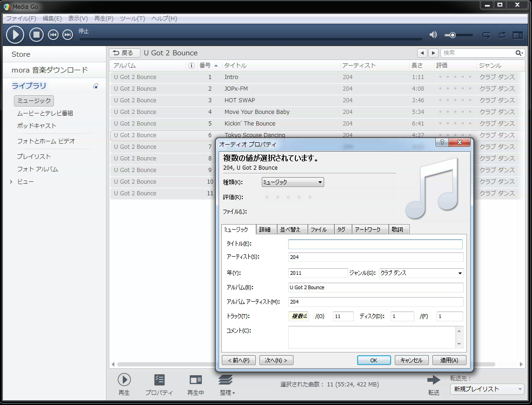Go back with the 戻る button

tap(124, 53)
